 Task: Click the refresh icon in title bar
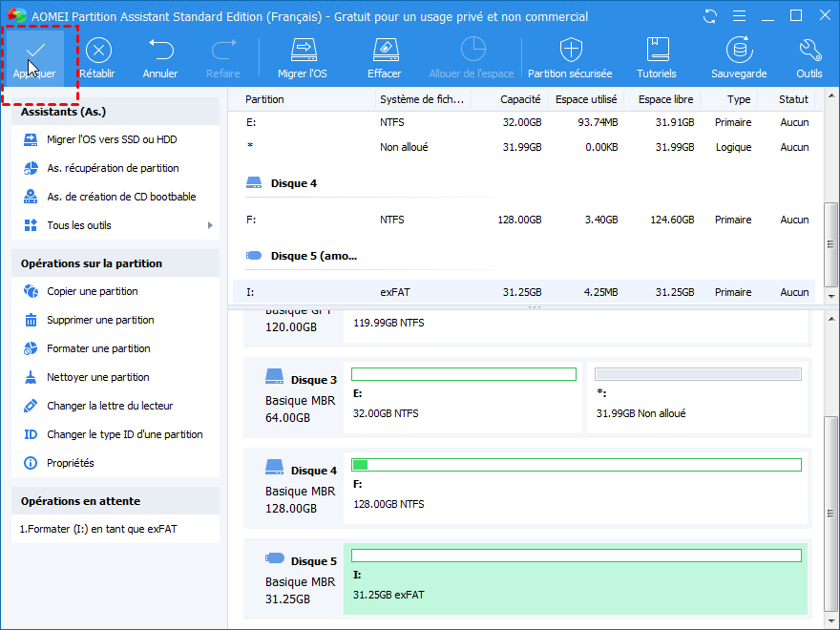tap(710, 16)
